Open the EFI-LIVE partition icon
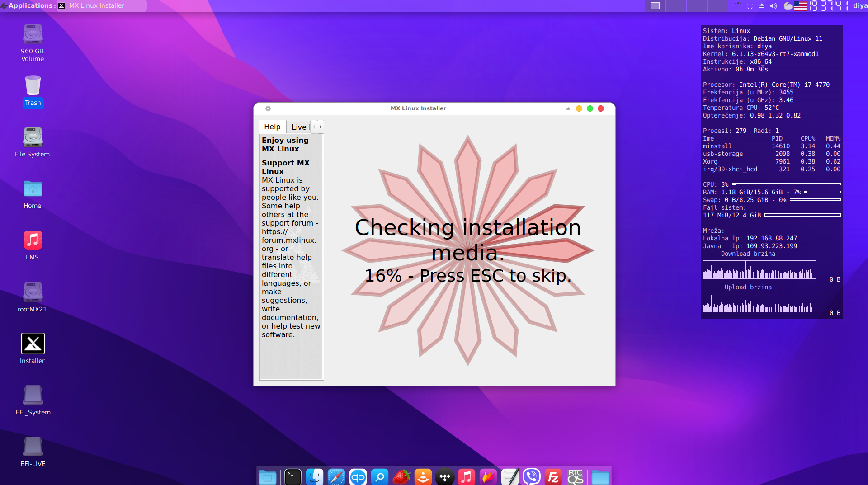Viewport: 868px width, 485px height. pos(33,452)
